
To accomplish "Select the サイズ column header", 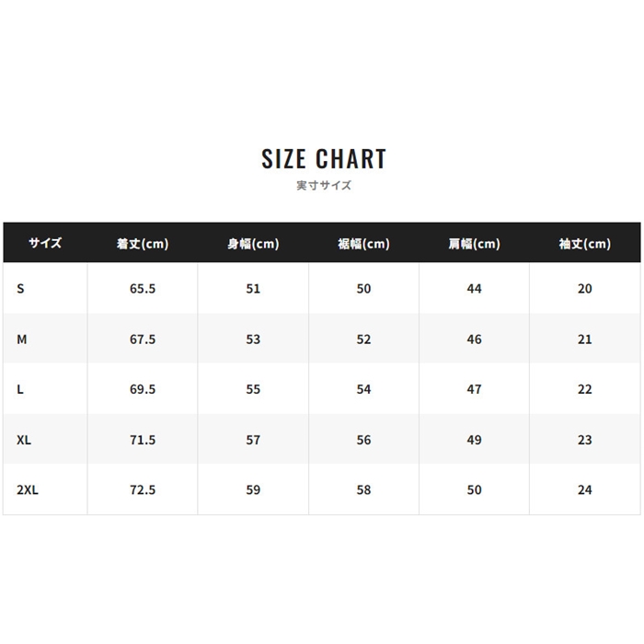I will click(44, 244).
